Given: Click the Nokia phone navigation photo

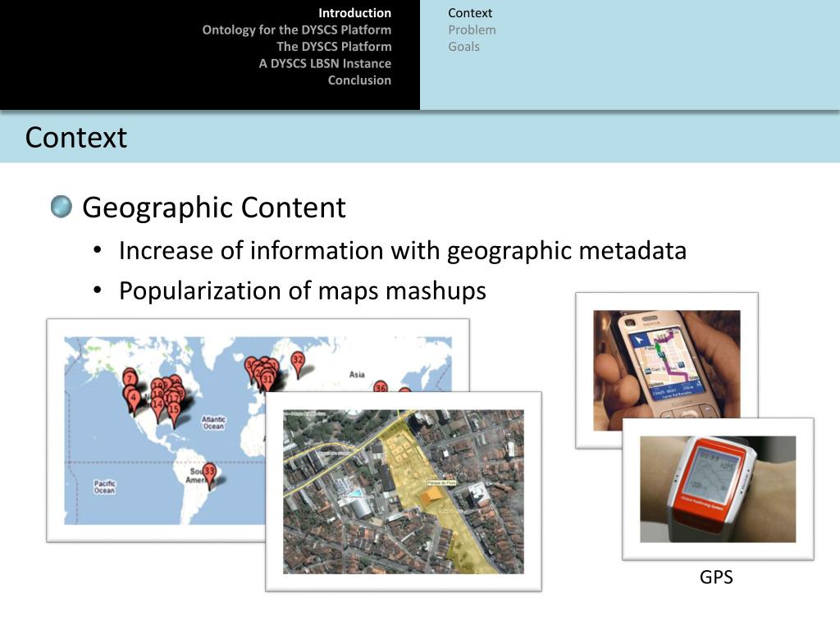Looking at the screenshot, I should (666, 364).
